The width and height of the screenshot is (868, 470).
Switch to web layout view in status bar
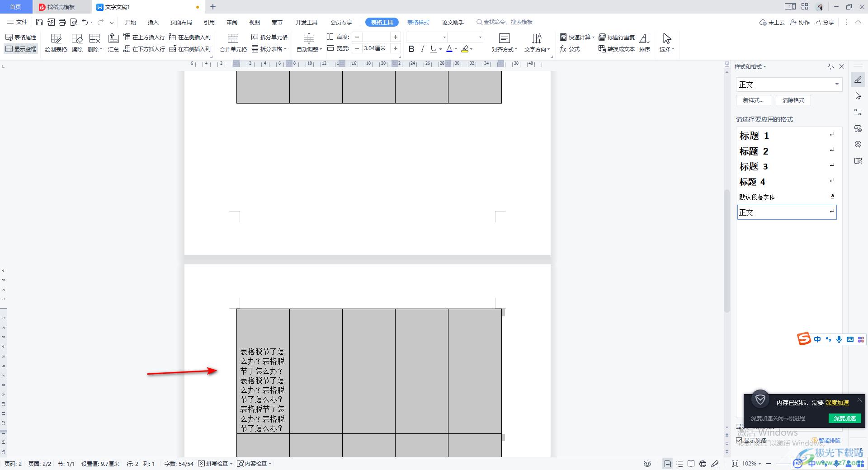(x=703, y=464)
